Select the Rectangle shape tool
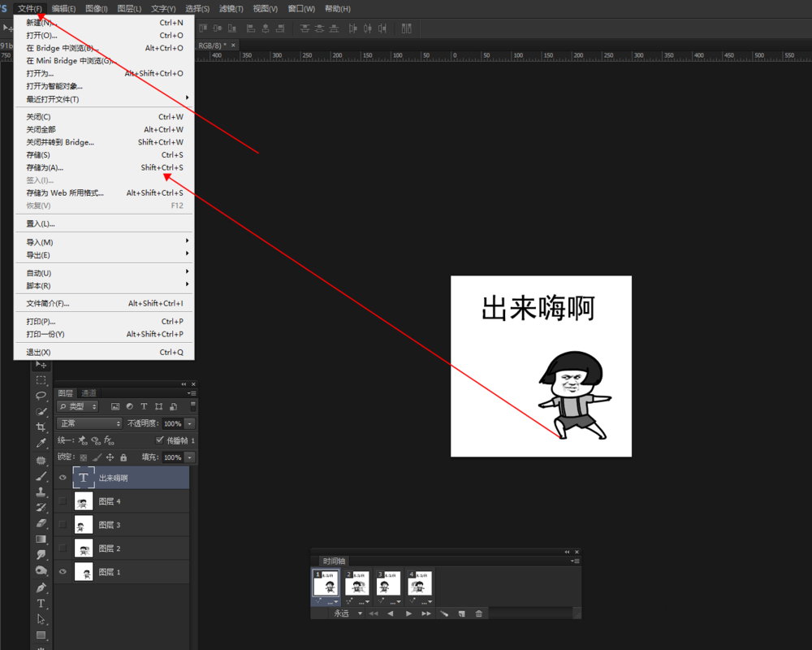This screenshot has width=812, height=650. point(41,635)
